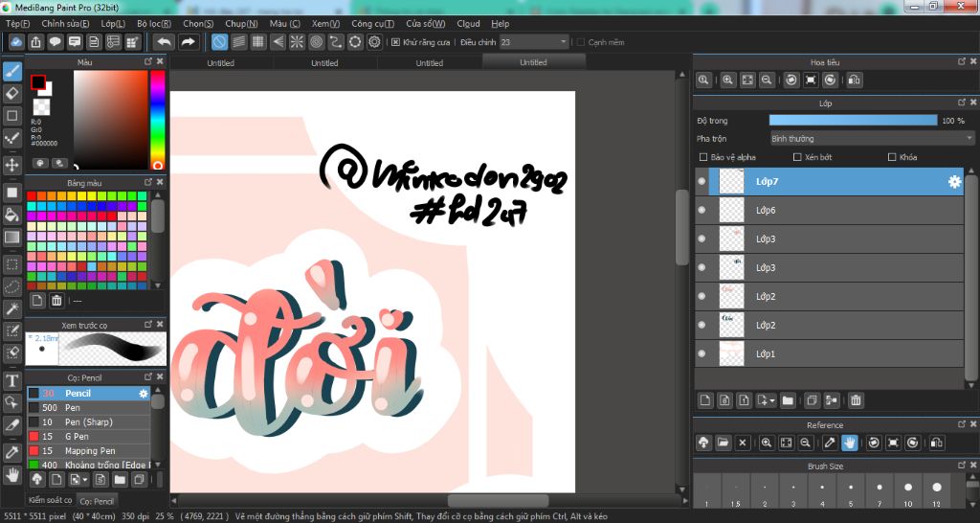Screen dimensions: 980x523
Task: Click the brush stroke preview area
Action: [113, 349]
